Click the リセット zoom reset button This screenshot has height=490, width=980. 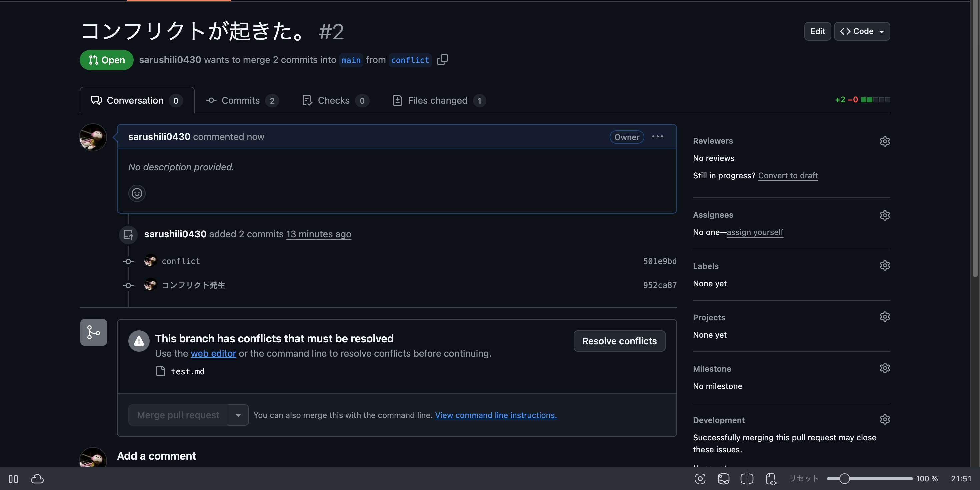click(x=804, y=479)
